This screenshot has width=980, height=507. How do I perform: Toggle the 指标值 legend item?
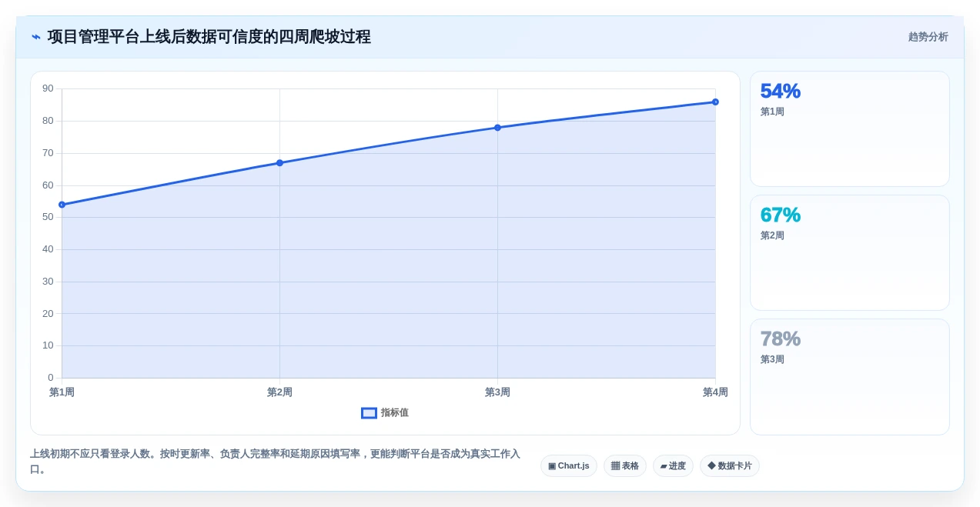point(385,412)
